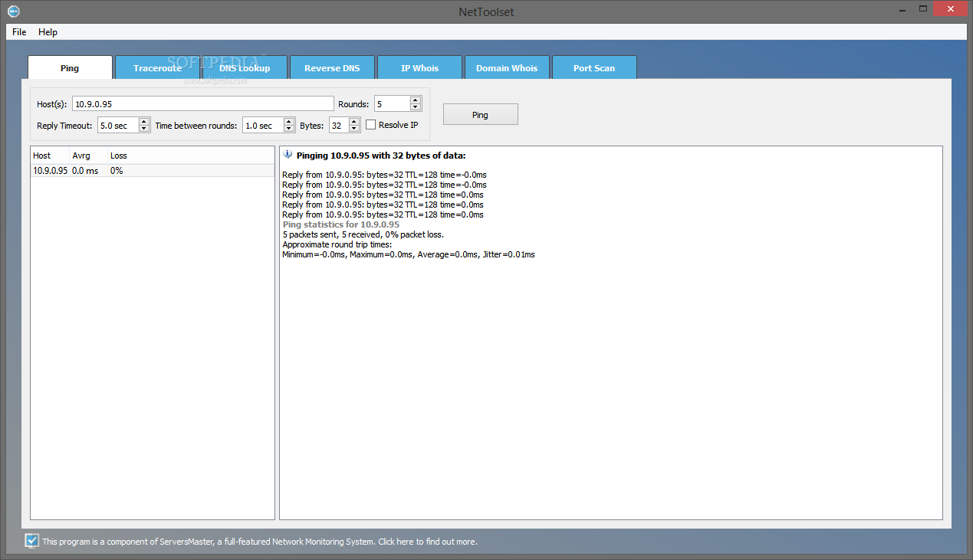Click the '5 packets sent' summary line
The image size is (973, 560).
coord(363,234)
